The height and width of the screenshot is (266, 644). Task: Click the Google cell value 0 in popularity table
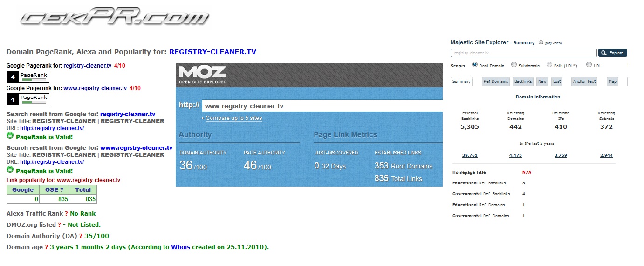pos(23,199)
